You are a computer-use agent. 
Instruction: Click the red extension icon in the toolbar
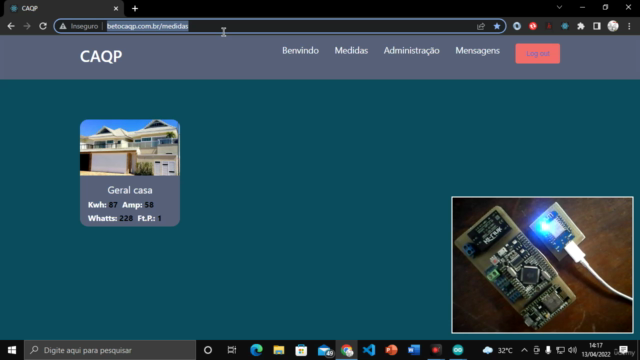pos(533,26)
